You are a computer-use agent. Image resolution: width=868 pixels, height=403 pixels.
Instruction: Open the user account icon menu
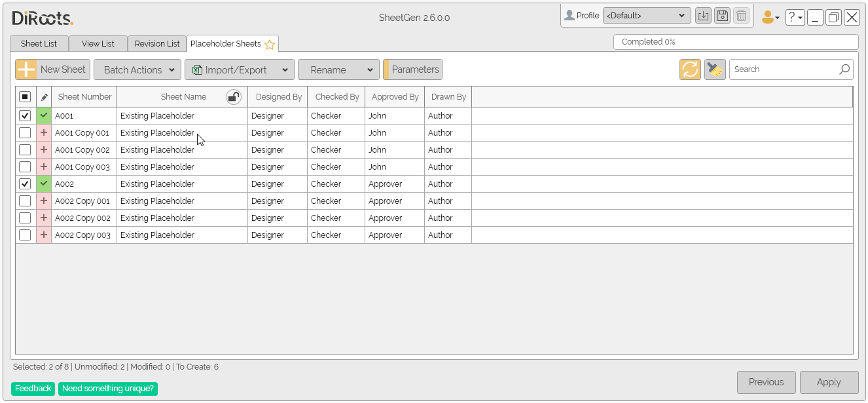click(x=770, y=16)
